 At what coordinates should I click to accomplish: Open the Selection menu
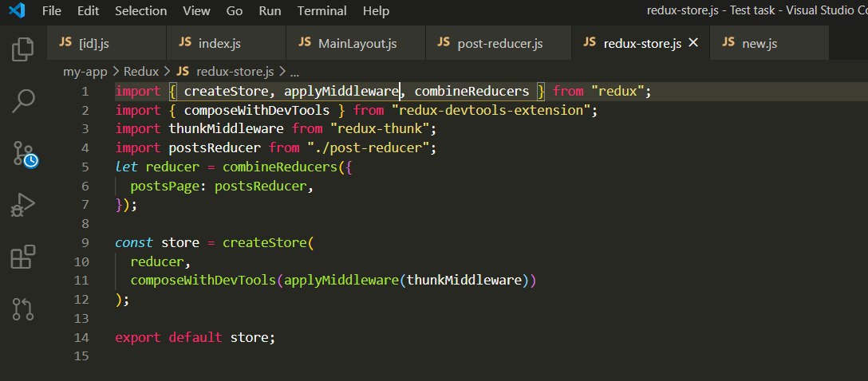[x=140, y=11]
